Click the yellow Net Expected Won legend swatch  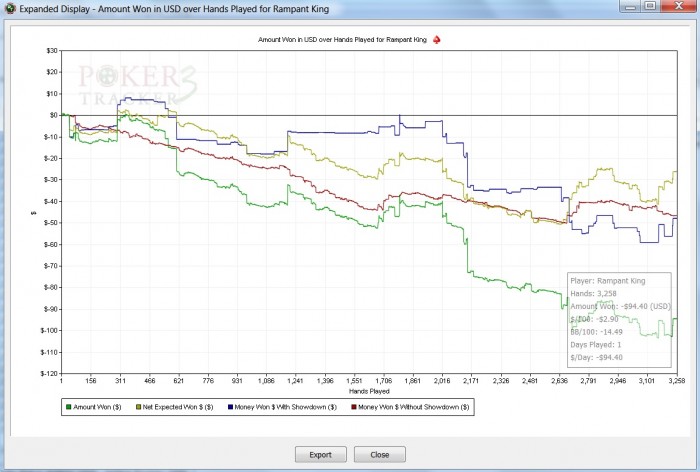[x=138, y=407]
